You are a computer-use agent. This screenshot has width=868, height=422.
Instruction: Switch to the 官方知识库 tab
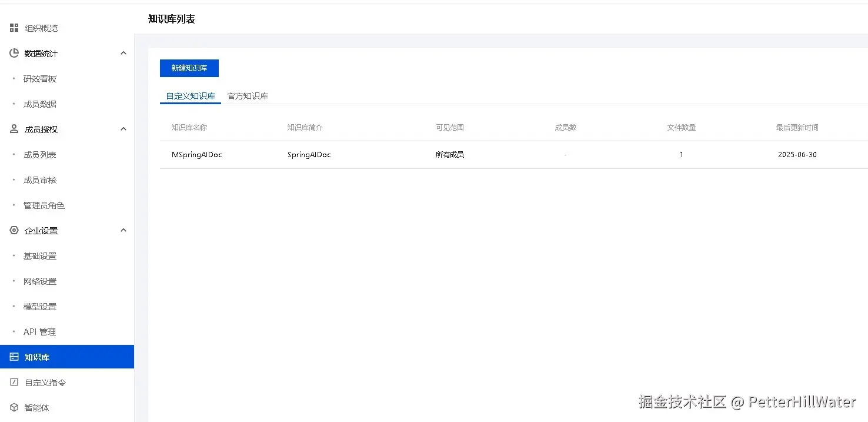[x=248, y=96]
